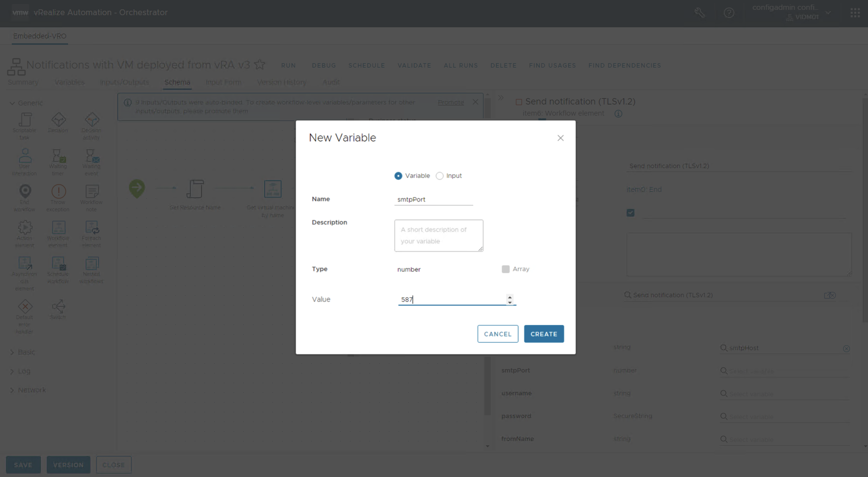
Task: Click the CREATE button
Action: click(543, 334)
